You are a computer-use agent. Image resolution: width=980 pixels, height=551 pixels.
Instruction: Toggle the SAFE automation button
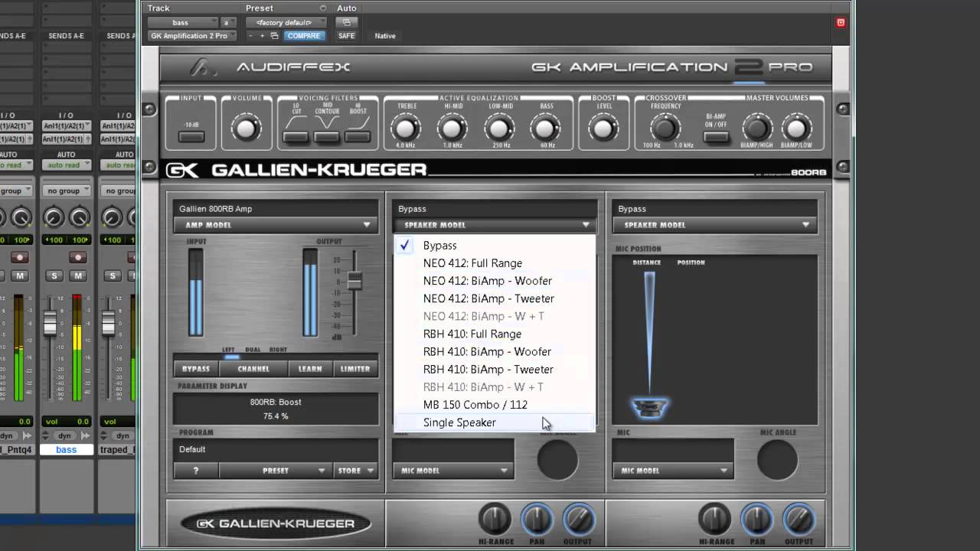347,36
